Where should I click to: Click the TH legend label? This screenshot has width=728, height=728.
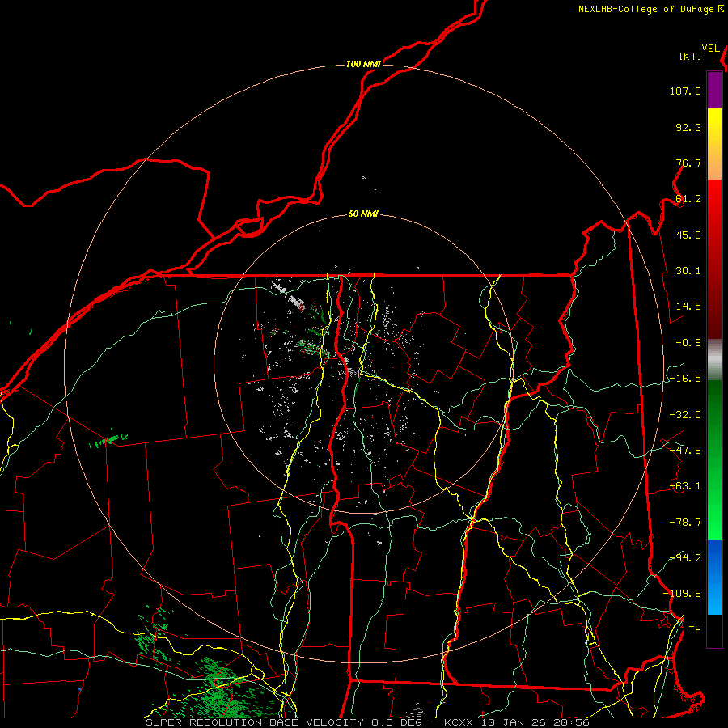695,630
